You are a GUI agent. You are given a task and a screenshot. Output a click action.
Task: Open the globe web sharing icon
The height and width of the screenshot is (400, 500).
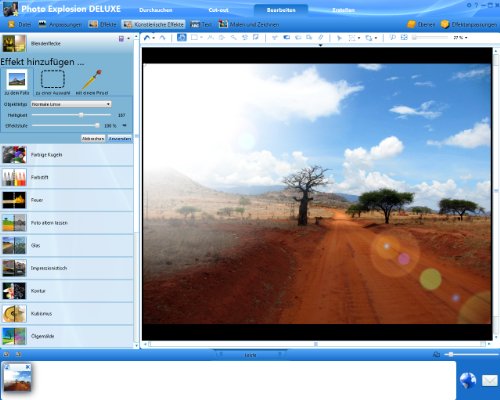(468, 380)
